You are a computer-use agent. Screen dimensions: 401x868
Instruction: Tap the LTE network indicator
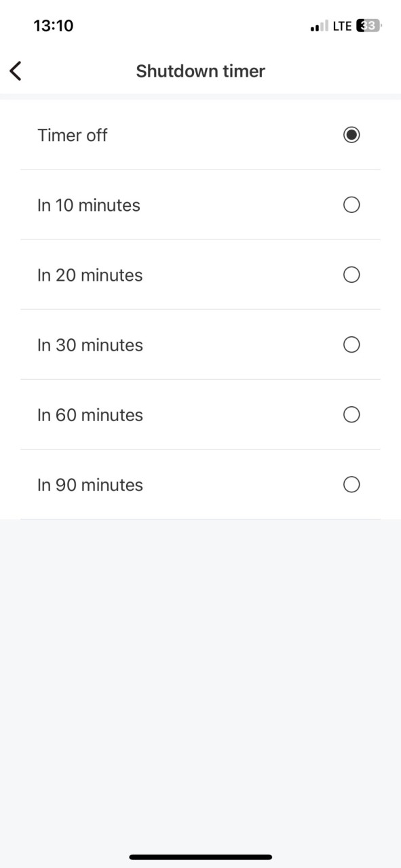343,26
